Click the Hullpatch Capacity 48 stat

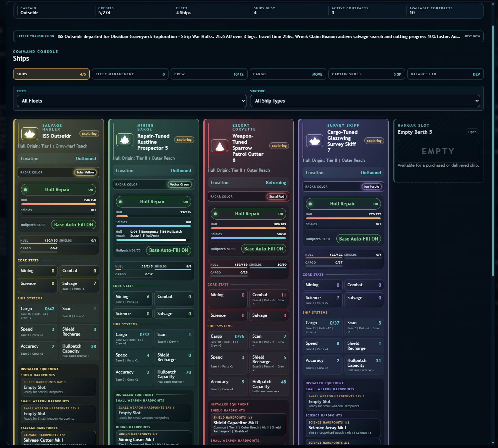[x=269, y=386]
